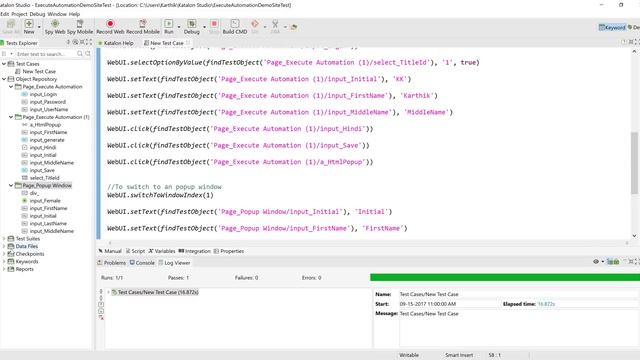Click the JIRA toolbar icon
This screenshot has width=640, height=360.
[x=275, y=24]
